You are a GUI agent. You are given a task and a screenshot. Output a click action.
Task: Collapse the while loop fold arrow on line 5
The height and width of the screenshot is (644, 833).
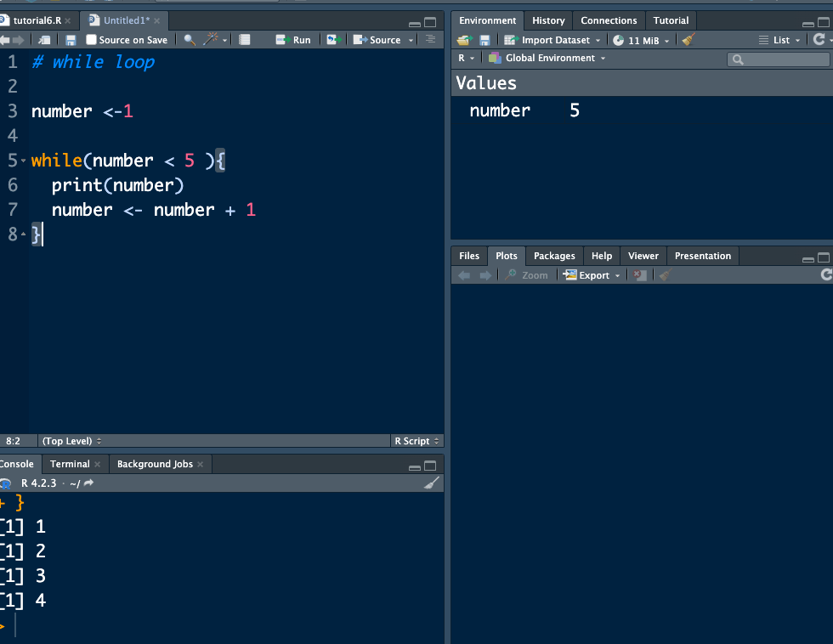(23, 161)
